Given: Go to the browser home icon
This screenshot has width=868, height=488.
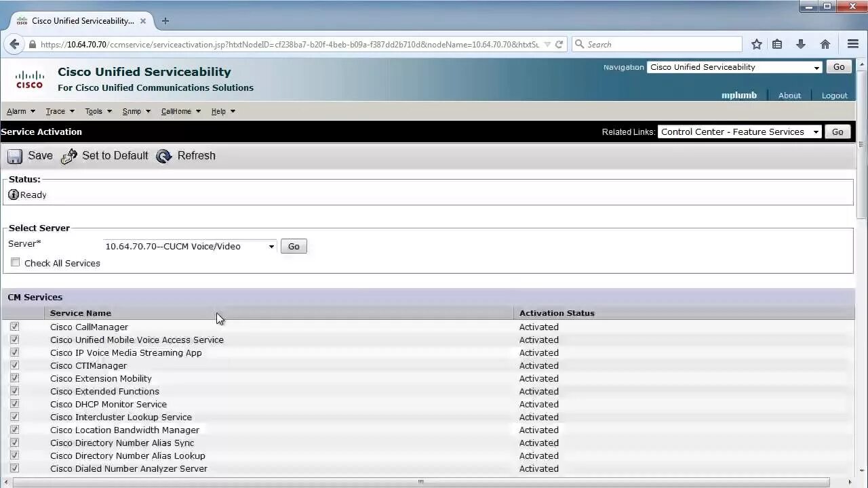Looking at the screenshot, I should pyautogui.click(x=825, y=44).
